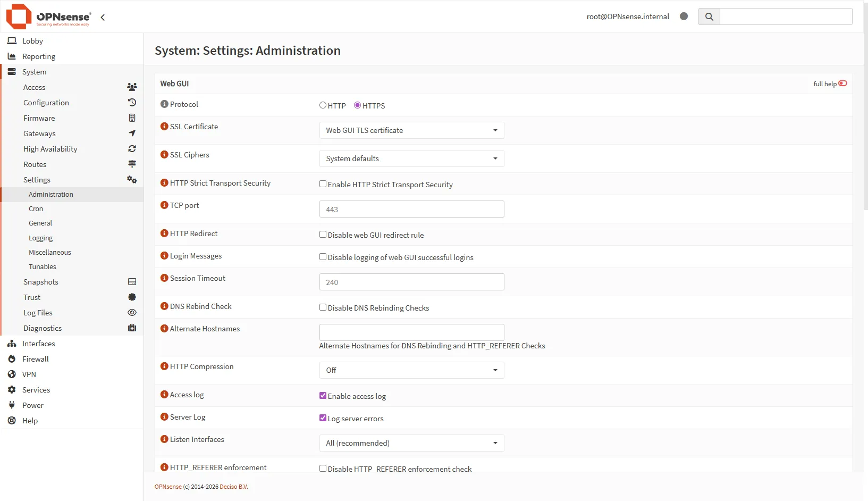
Task: Click the info icon next to TCP port
Action: click(x=164, y=205)
